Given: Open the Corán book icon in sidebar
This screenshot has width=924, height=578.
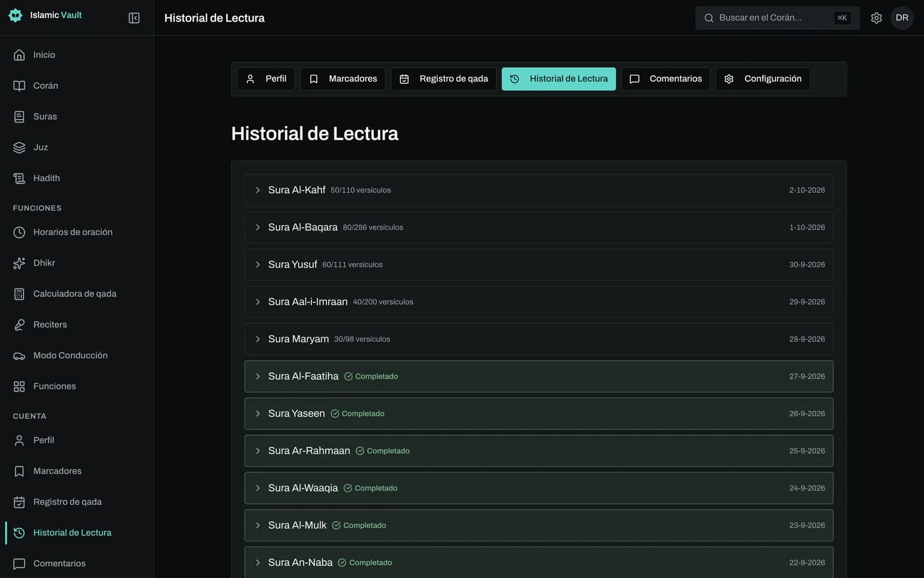Looking at the screenshot, I should point(19,86).
